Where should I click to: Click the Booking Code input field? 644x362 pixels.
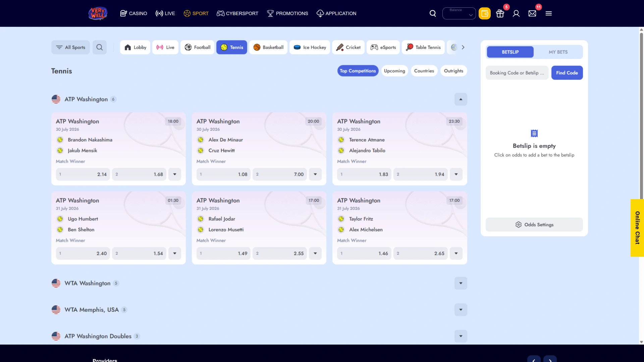pyautogui.click(x=517, y=73)
